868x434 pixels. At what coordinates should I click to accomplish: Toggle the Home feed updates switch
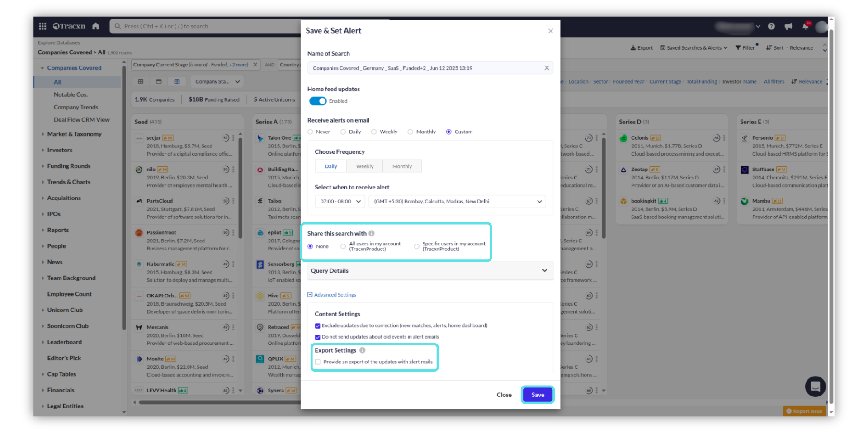pyautogui.click(x=318, y=101)
